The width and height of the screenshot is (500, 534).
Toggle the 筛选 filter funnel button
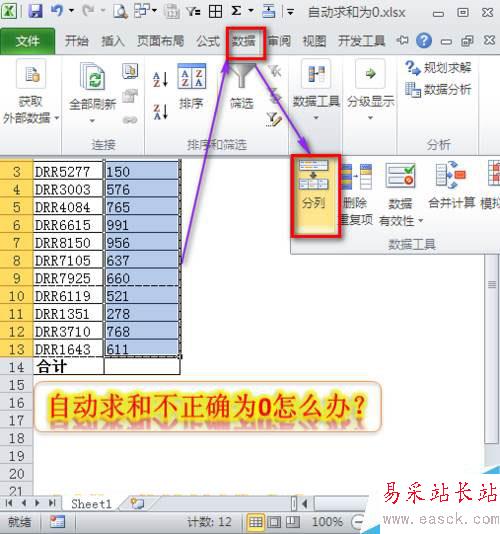click(x=241, y=86)
